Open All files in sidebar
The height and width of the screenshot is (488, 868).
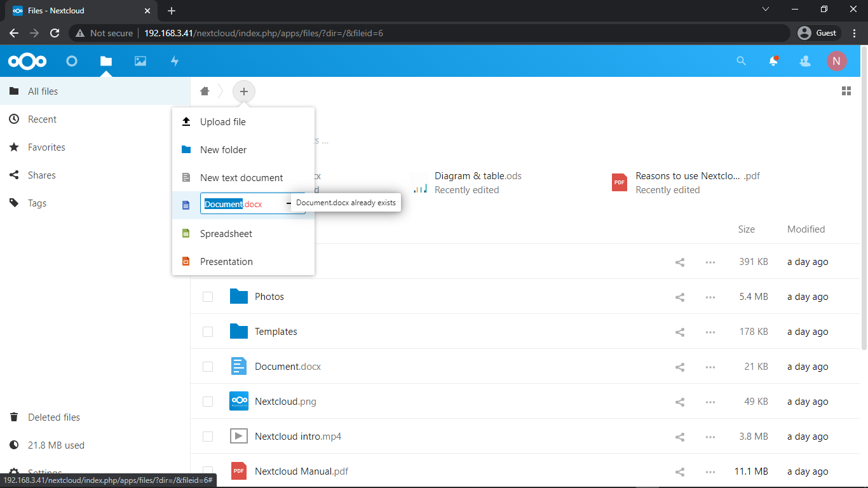tap(95, 91)
